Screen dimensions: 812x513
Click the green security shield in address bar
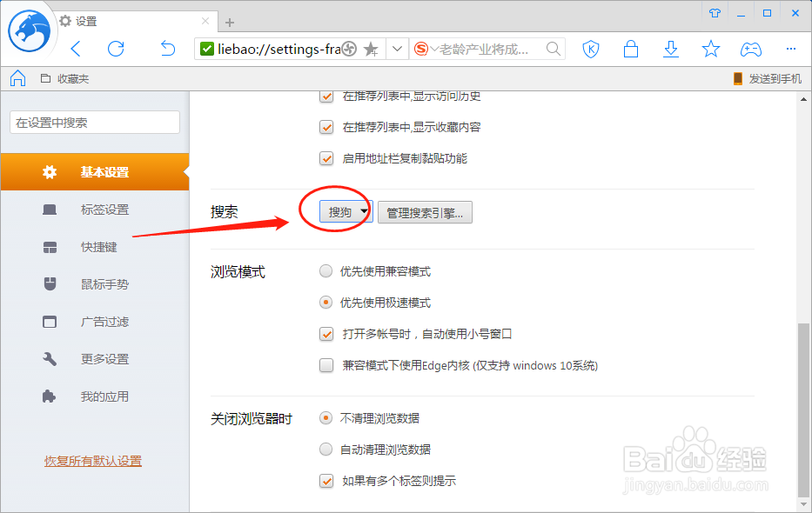coord(206,50)
